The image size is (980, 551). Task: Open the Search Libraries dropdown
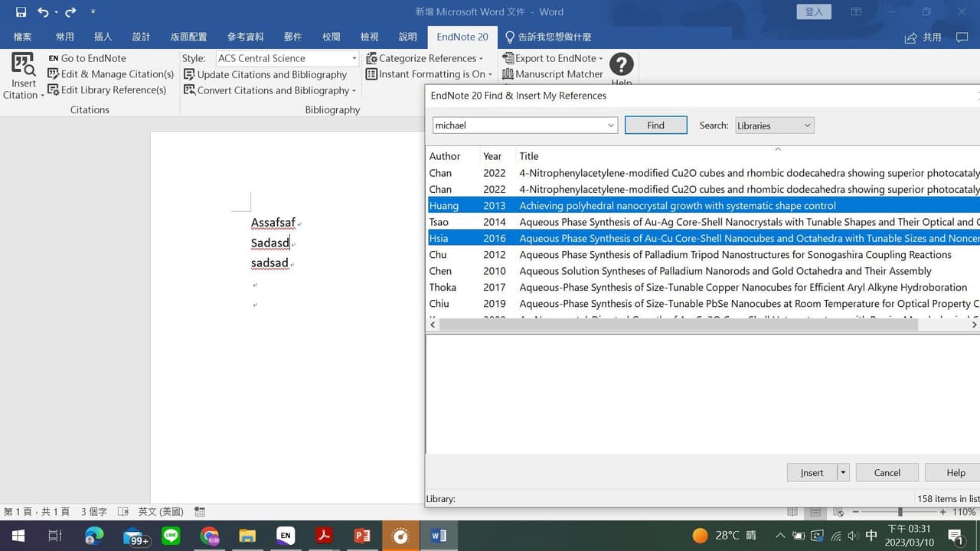[x=774, y=126]
